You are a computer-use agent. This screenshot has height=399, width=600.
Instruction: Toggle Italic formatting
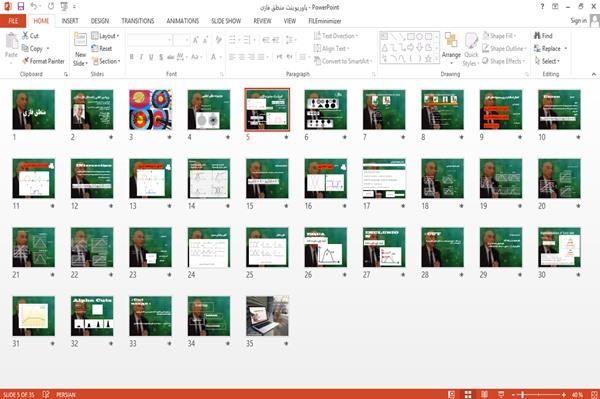(x=141, y=57)
